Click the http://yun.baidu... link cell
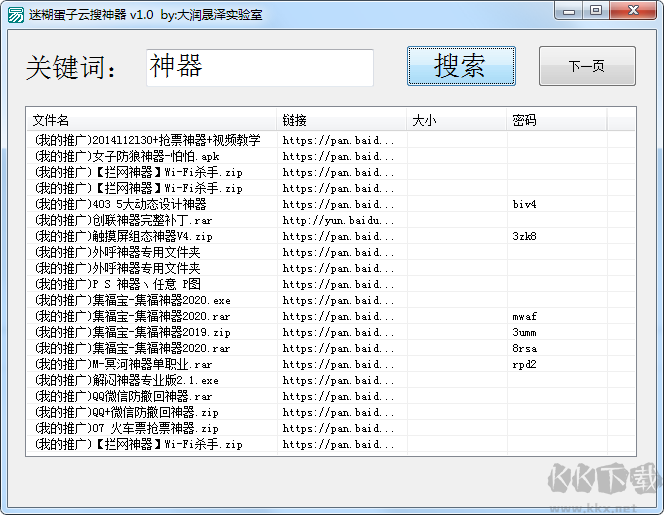 [338, 220]
